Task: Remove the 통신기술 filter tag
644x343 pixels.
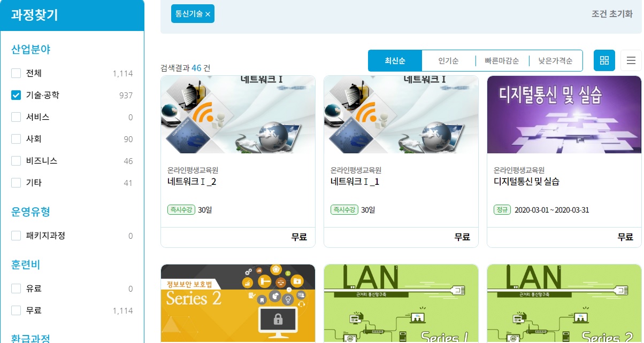Action: tap(208, 14)
